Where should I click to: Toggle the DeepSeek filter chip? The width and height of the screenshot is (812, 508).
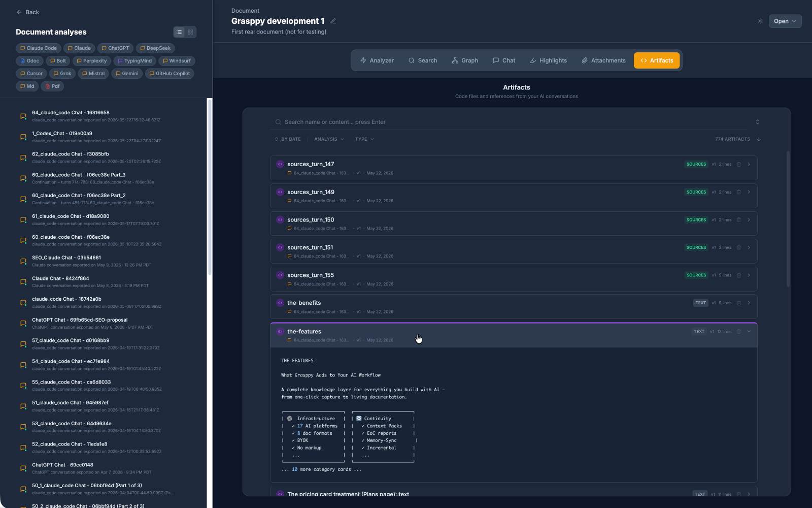click(155, 48)
